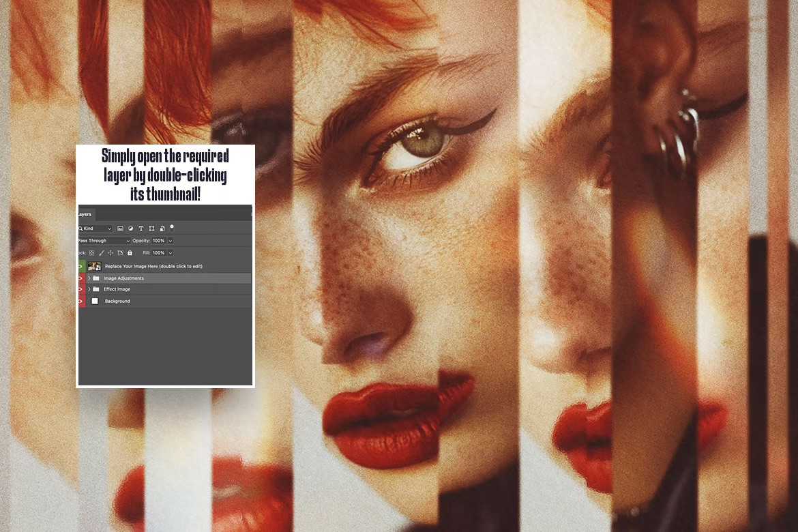Lock the layer position

pyautogui.click(x=111, y=253)
